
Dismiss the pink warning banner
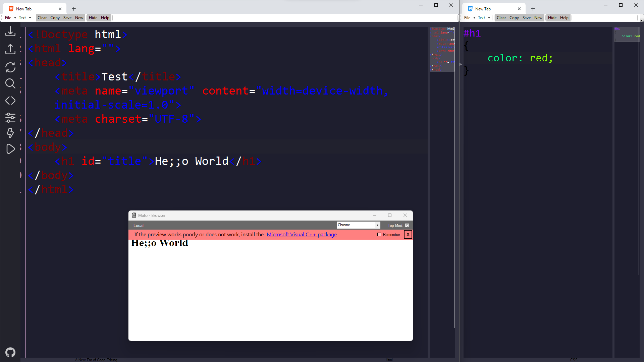pyautogui.click(x=408, y=235)
